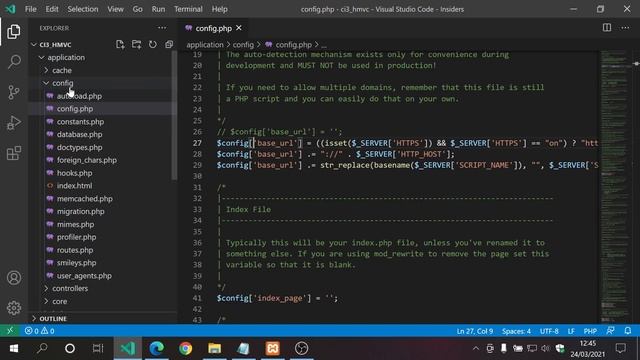Open the Search view in activity bar
The image size is (640, 360).
pyautogui.click(x=13, y=62)
